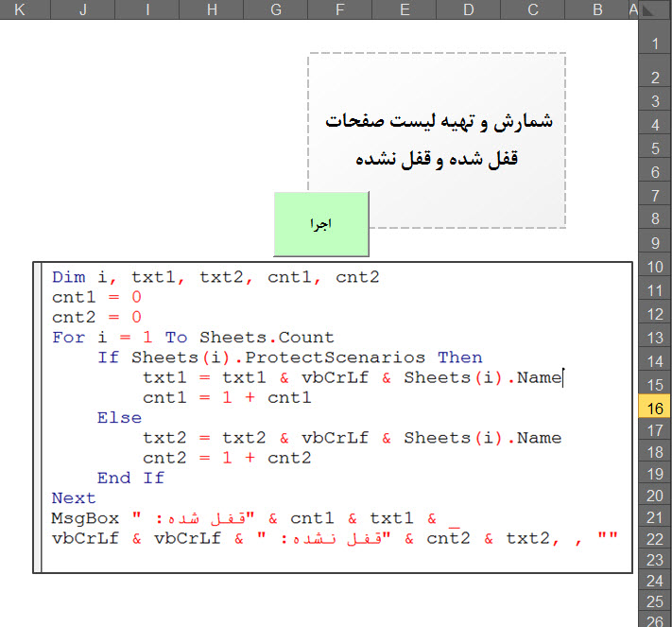Screen dimensions: 672x627
Task: Click the Select All corner triangle
Action: tap(654, 9)
